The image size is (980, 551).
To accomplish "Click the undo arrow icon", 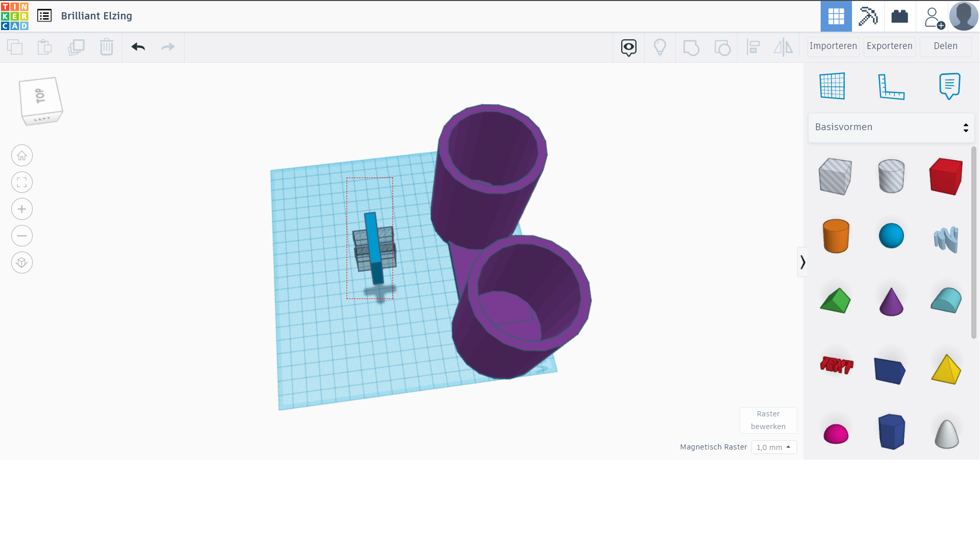I will 138,47.
